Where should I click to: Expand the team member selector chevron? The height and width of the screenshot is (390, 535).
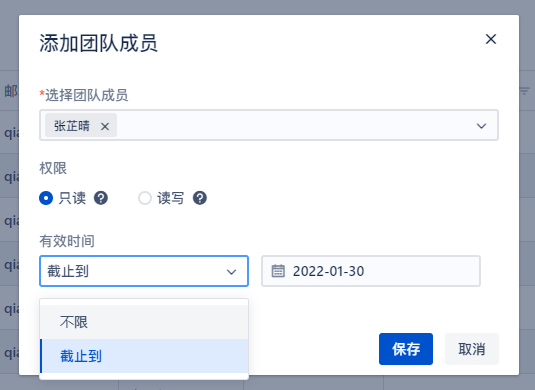click(481, 126)
